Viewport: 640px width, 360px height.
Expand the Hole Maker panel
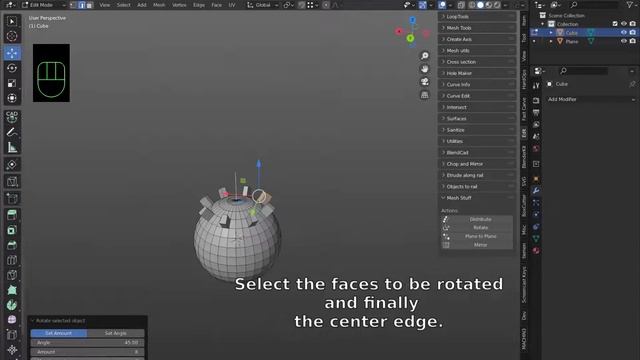point(477,73)
